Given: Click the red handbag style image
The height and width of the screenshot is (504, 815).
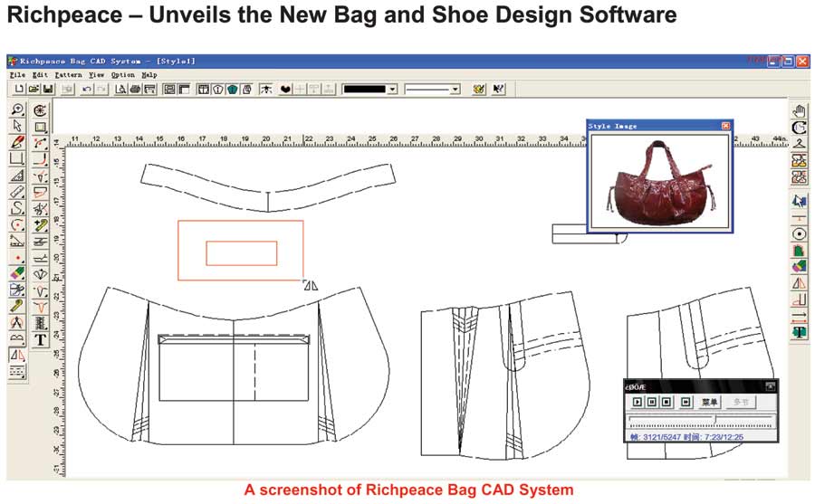Looking at the screenshot, I should [x=660, y=181].
